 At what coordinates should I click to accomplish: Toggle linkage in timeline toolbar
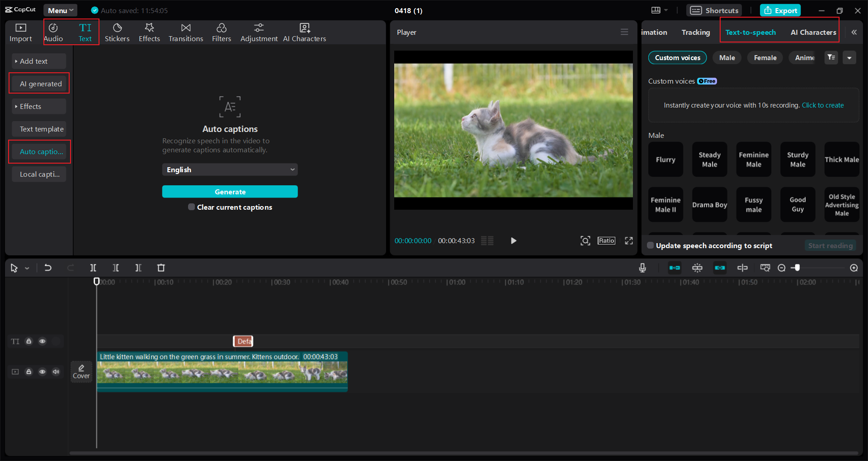pos(720,268)
